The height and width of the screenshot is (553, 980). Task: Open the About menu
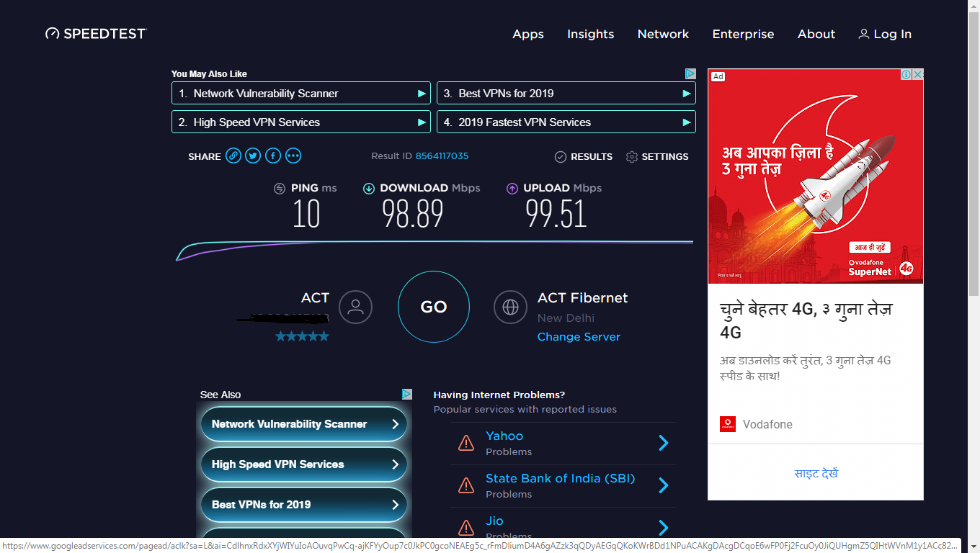[x=816, y=34]
